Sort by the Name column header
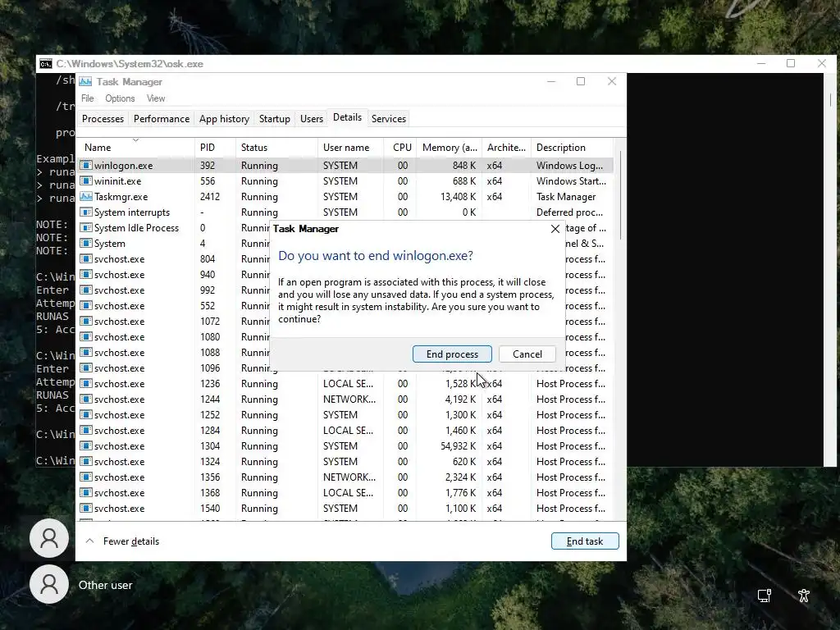 click(135, 148)
